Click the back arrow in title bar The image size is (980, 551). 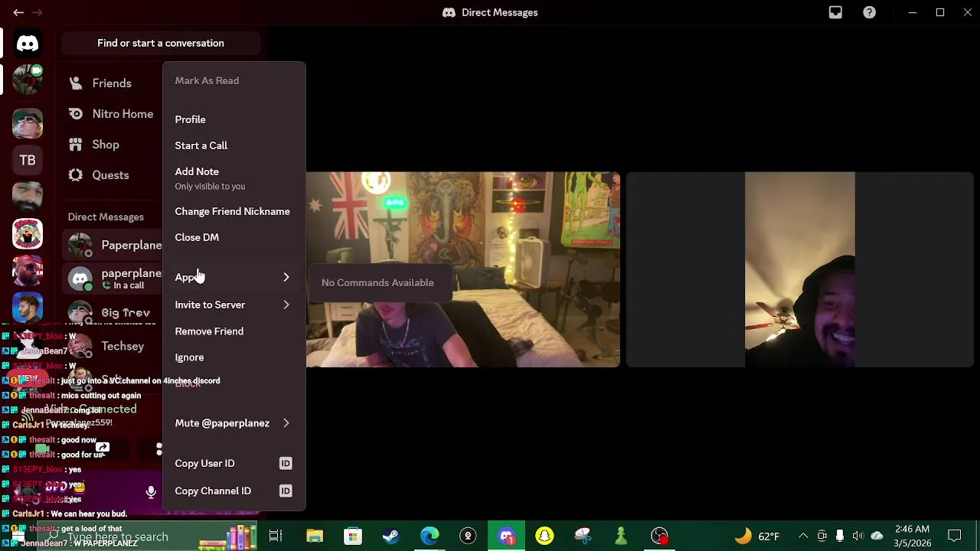click(x=18, y=12)
